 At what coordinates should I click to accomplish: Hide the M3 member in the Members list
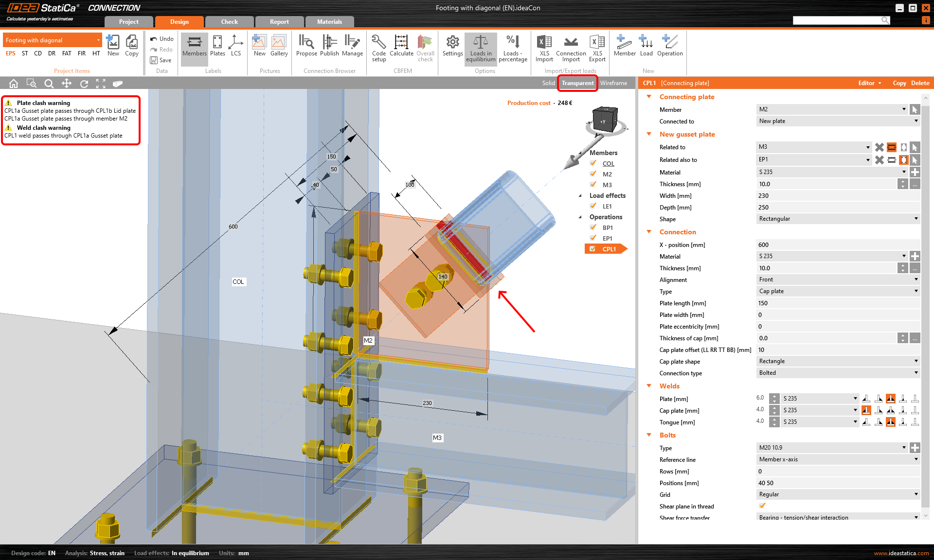coord(593,185)
